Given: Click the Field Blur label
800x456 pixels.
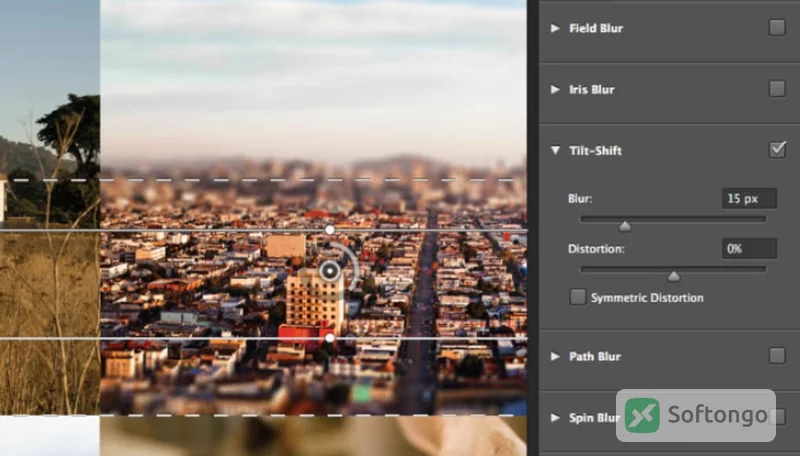Looking at the screenshot, I should [x=596, y=28].
